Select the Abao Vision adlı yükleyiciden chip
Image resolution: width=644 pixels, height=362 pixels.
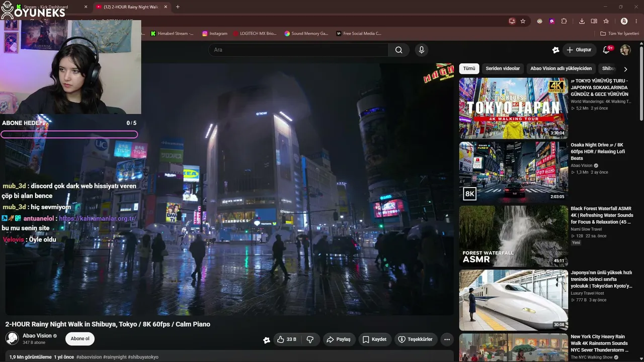561,68
